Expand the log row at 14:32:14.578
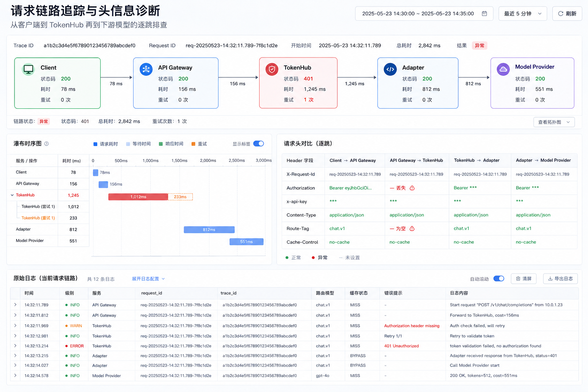This screenshot has height=392, width=588. point(15,376)
